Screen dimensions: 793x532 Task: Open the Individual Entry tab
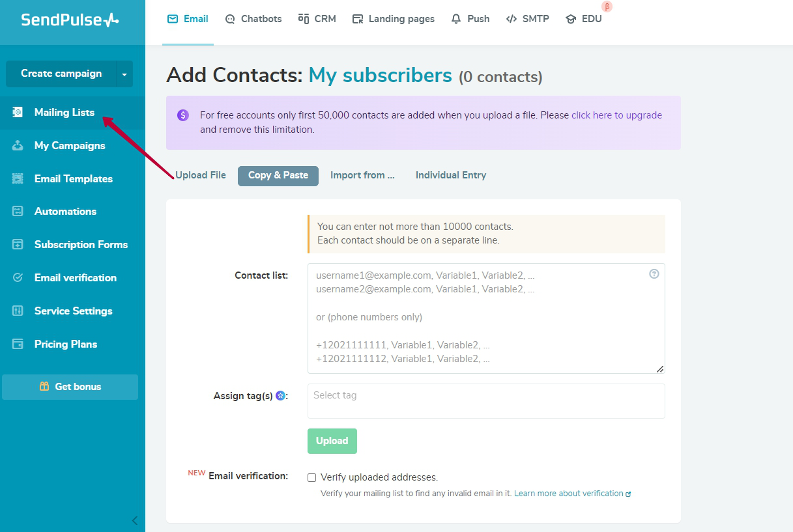[451, 175]
